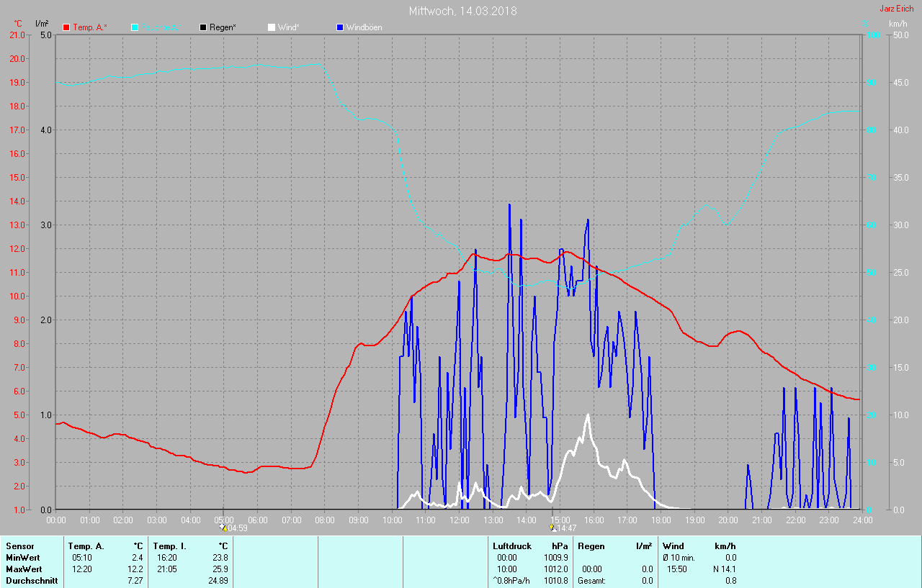Click the wind maximum time "15:50"
The image size is (922, 588).
point(677,569)
